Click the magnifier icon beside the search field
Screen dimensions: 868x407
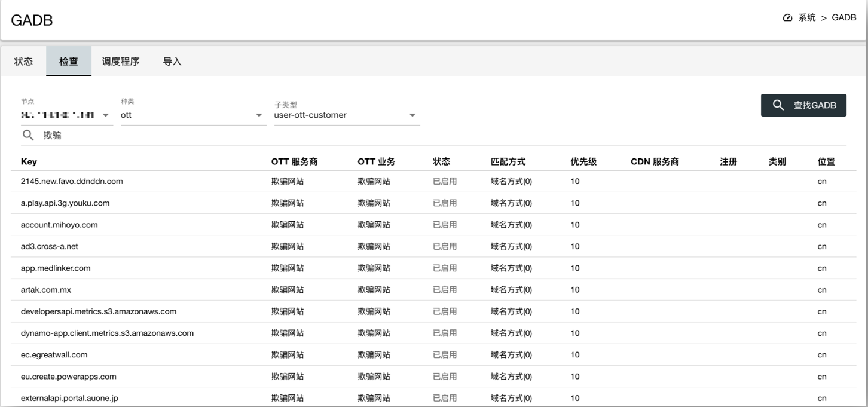(27, 136)
